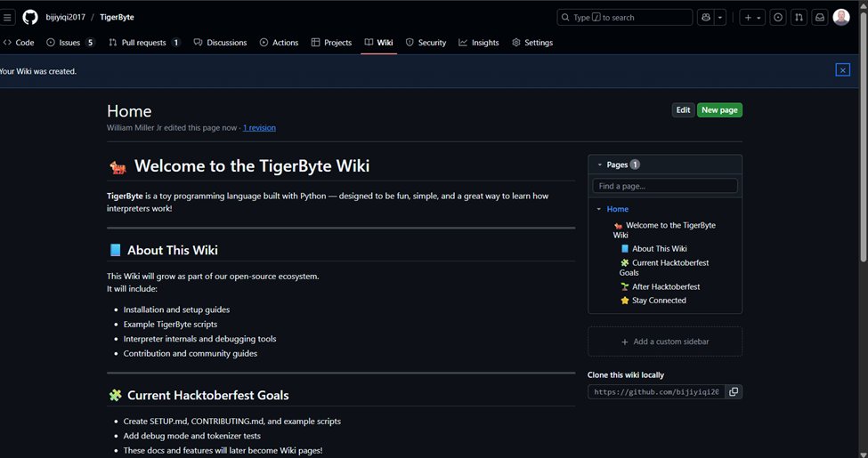Click Add a custom sidebar
The image size is (868, 458).
point(665,341)
